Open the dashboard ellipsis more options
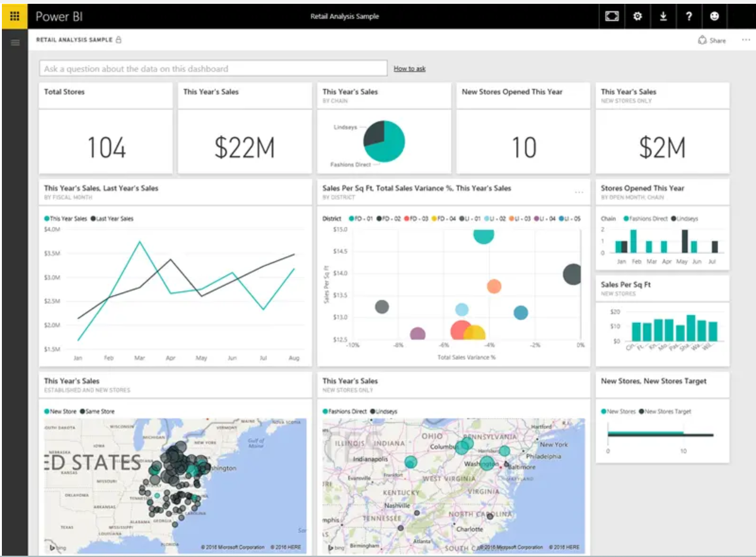Screen dimensions: 756x557 (747, 40)
